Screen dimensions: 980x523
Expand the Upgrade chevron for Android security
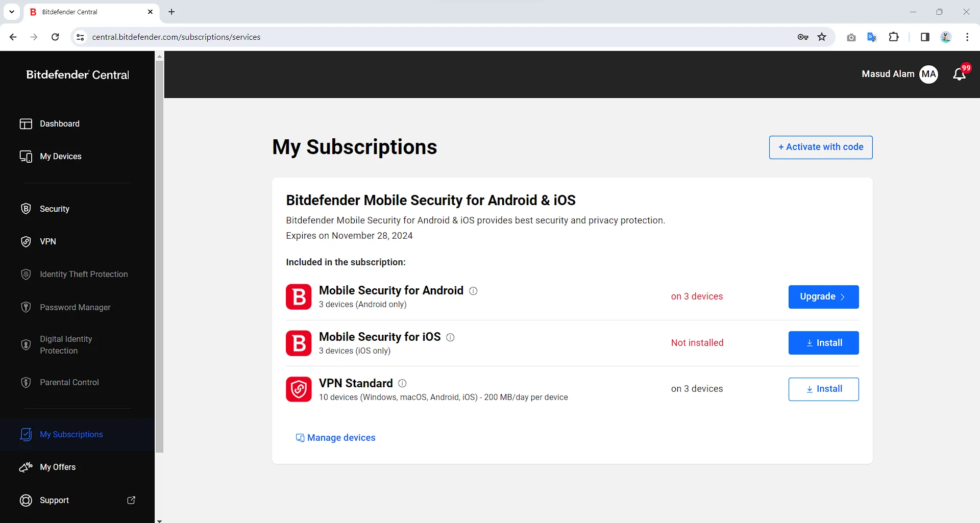(843, 296)
